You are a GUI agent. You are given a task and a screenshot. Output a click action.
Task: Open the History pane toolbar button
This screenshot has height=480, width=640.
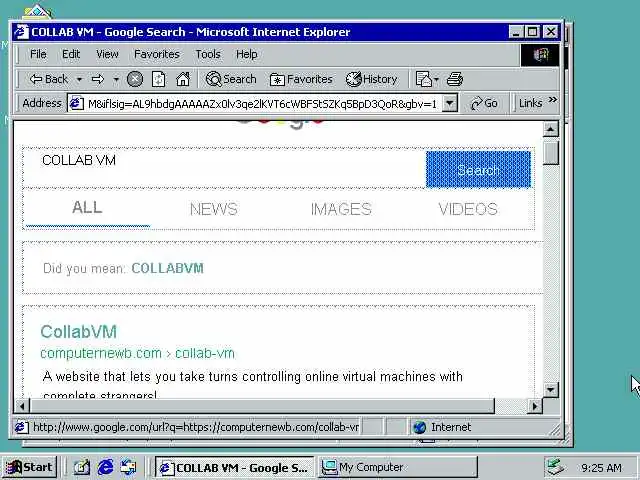pos(371,79)
